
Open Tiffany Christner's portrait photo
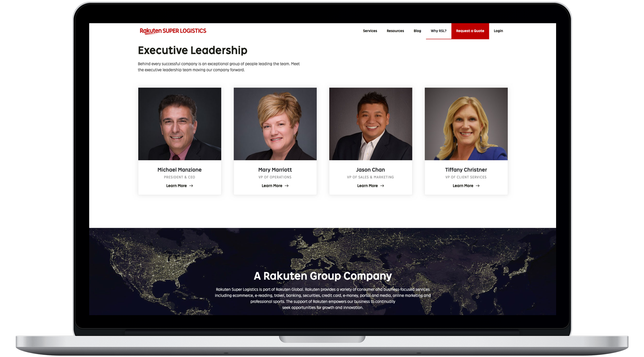466,124
